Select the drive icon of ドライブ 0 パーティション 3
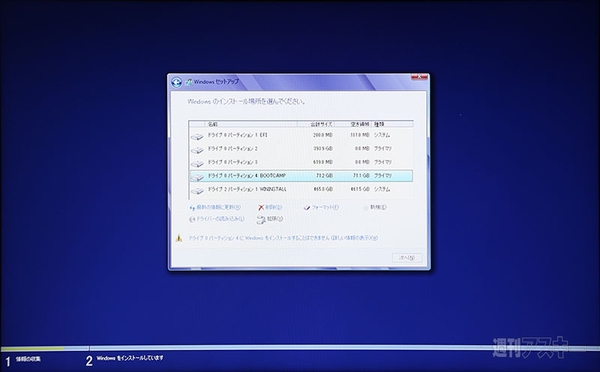This screenshot has width=600, height=372. (197, 164)
